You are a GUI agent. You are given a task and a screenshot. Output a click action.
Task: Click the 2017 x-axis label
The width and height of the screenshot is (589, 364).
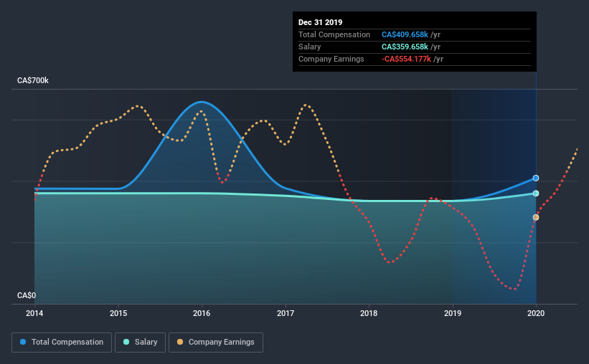(286, 313)
